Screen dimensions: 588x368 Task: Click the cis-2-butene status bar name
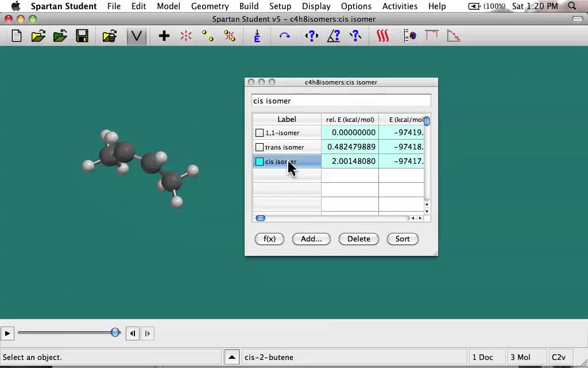(x=269, y=357)
